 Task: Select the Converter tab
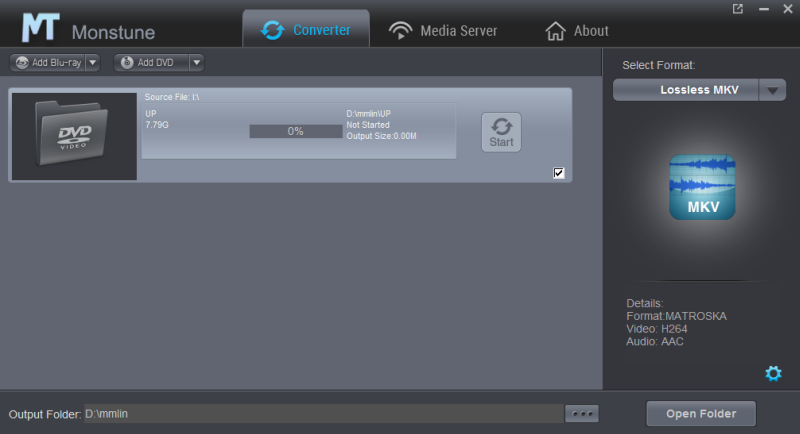pyautogui.click(x=306, y=30)
